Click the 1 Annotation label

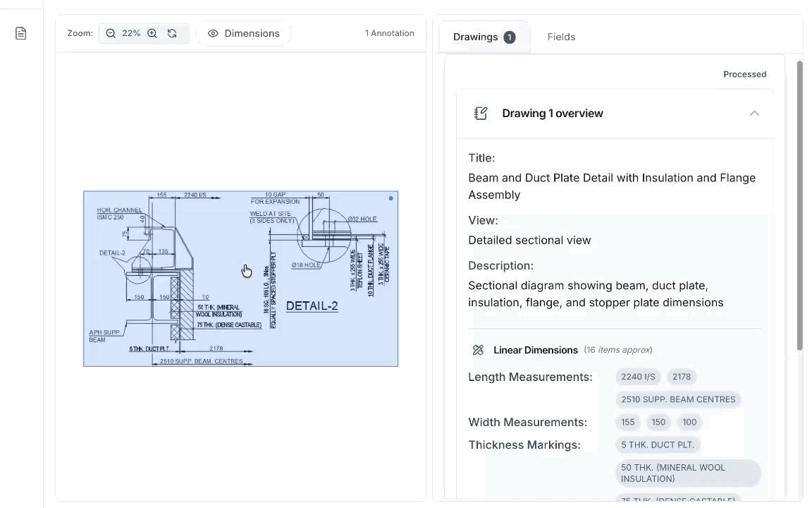[389, 33]
